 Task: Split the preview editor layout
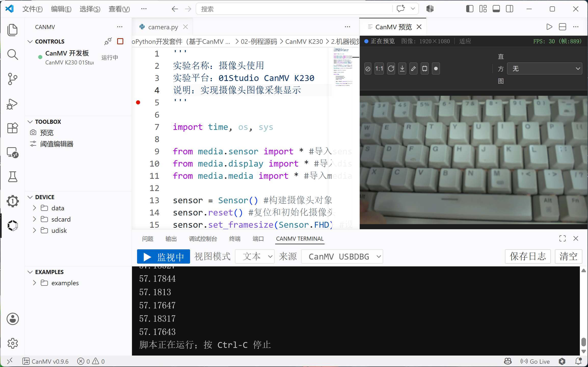click(x=563, y=27)
